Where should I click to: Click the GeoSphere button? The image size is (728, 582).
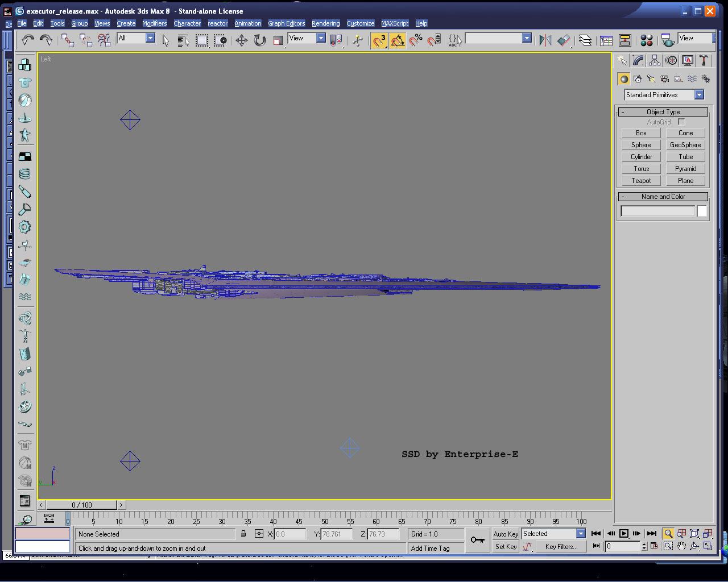[x=685, y=145]
